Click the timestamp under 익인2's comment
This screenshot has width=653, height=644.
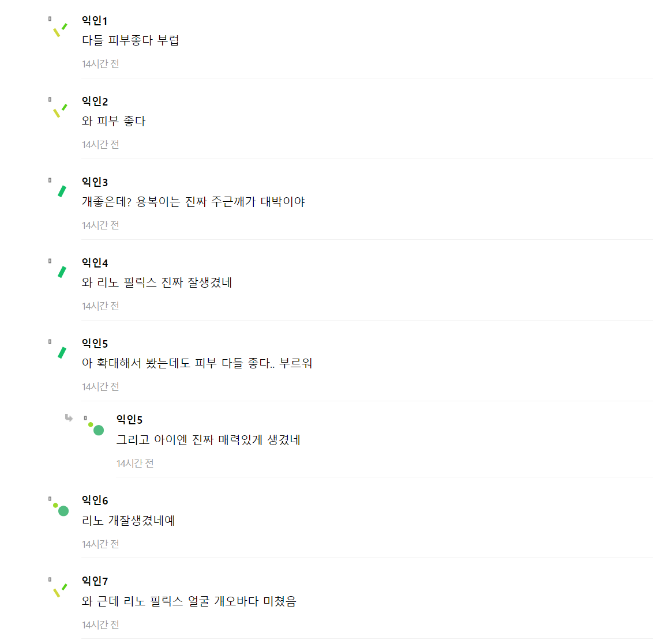point(100,145)
